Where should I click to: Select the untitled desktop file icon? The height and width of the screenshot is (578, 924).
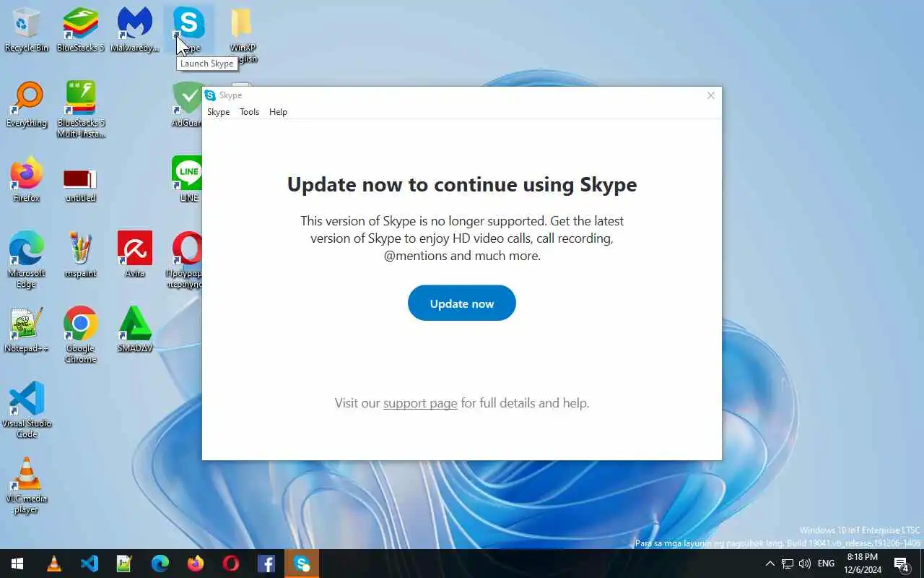coord(80,184)
